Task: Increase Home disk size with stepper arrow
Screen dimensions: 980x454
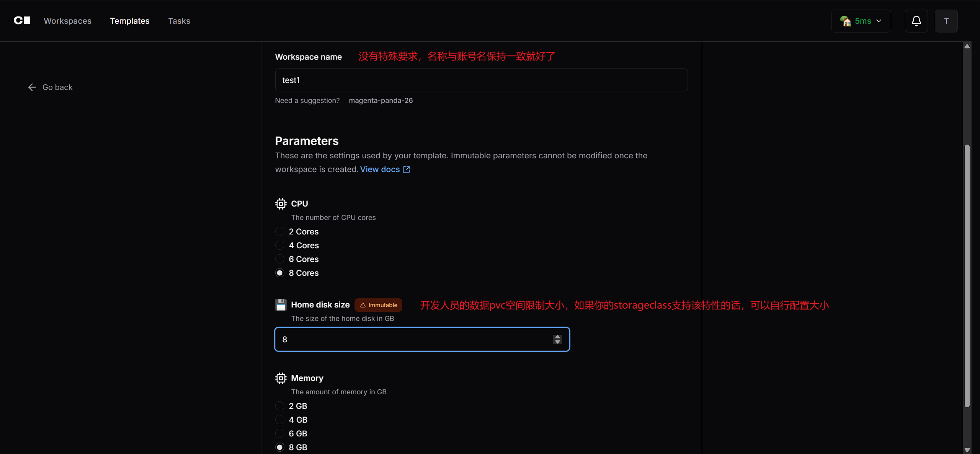Action: 557,337
